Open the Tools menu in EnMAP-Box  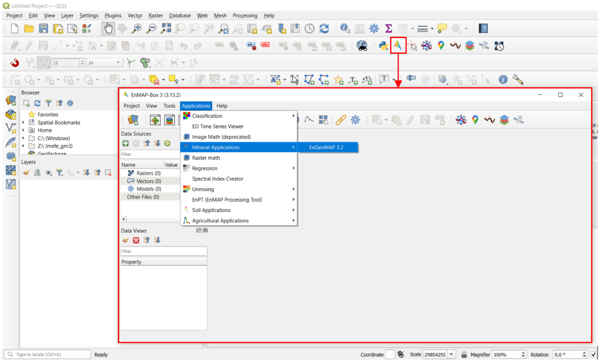169,106
